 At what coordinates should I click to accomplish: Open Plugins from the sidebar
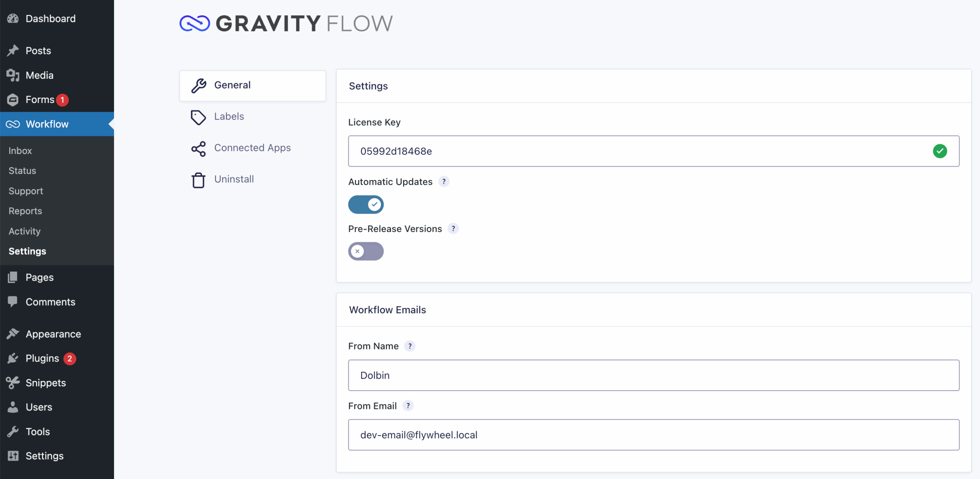42,358
